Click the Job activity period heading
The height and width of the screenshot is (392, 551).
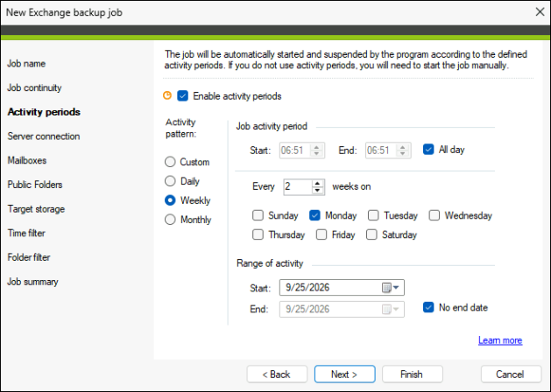(x=272, y=126)
